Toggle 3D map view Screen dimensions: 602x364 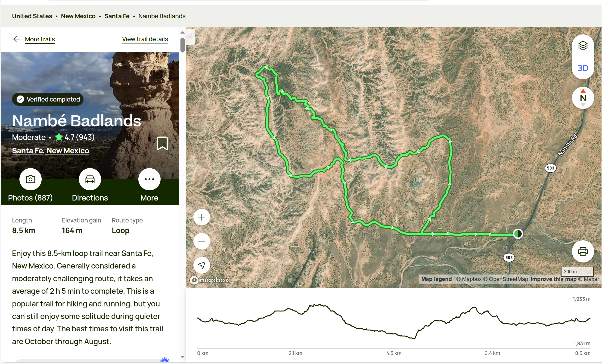[583, 68]
